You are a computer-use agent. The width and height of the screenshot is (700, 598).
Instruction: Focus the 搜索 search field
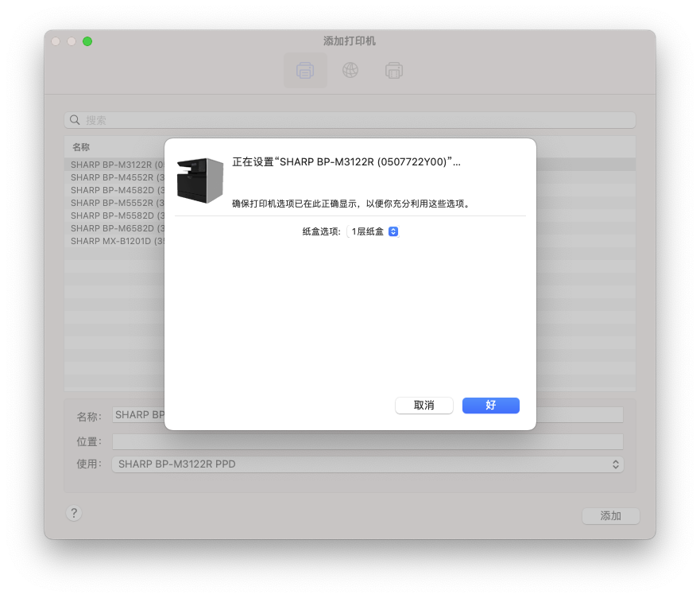coord(350,120)
